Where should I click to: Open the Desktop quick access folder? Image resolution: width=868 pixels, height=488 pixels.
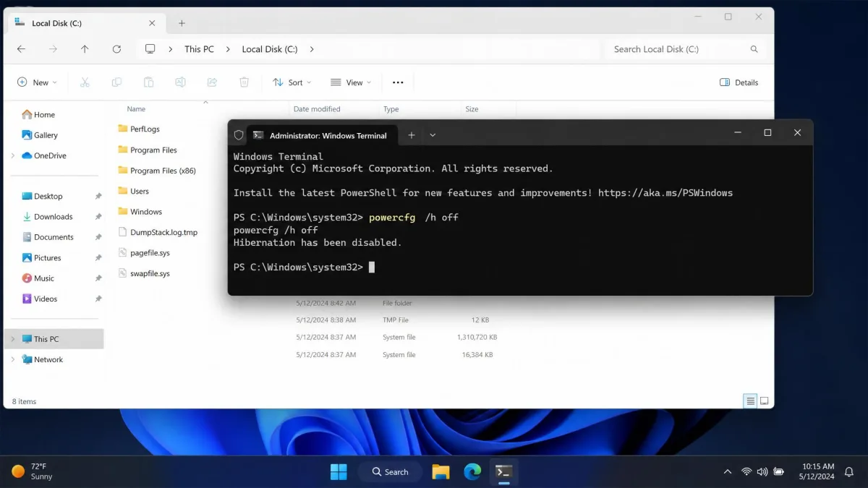point(42,196)
